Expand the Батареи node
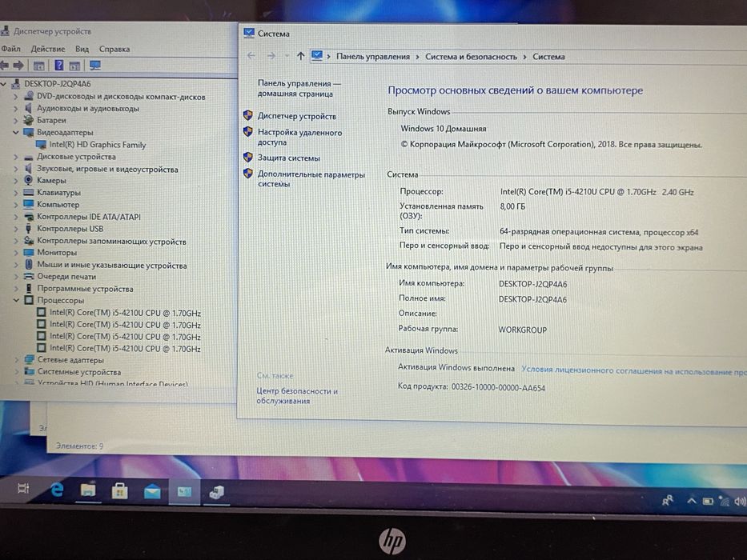Image resolution: width=747 pixels, height=560 pixels. pos(15,121)
